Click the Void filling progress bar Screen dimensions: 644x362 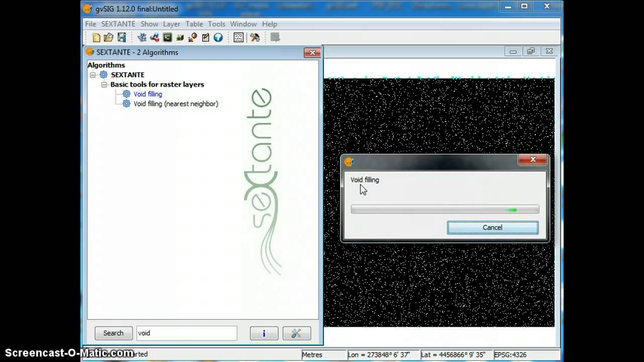[445, 209]
